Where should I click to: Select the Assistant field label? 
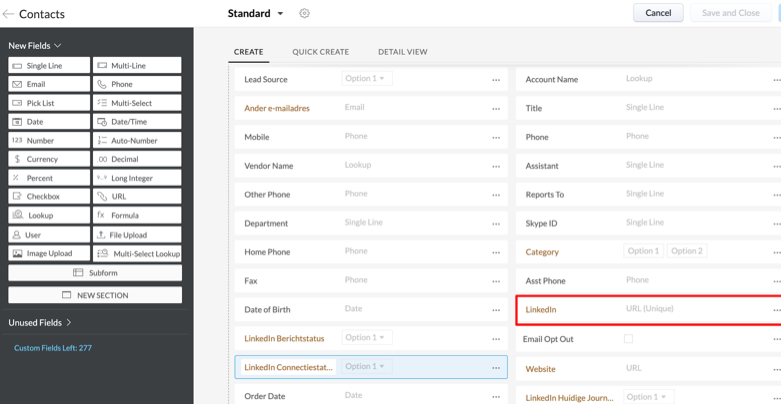542,166
